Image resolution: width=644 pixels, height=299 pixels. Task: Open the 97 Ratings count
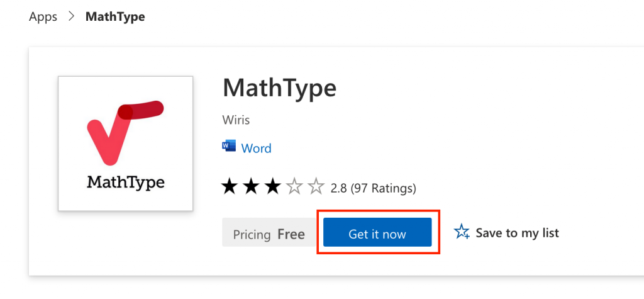(x=383, y=188)
